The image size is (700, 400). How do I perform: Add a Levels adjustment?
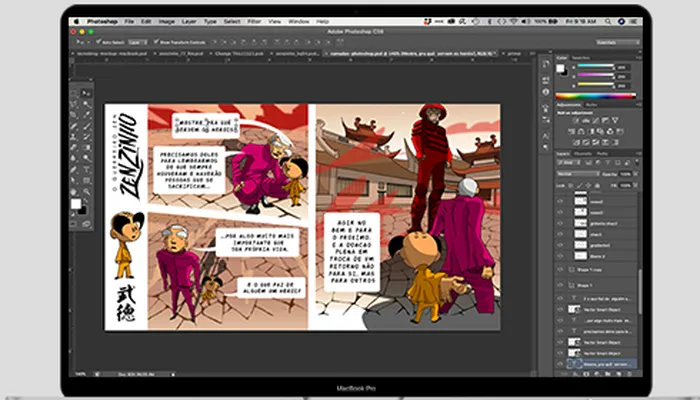click(586, 121)
